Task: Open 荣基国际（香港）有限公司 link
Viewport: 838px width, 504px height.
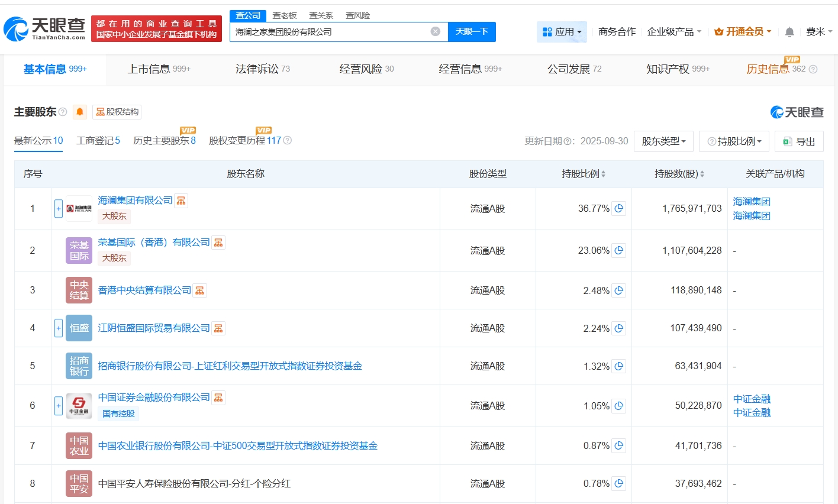Action: (154, 243)
